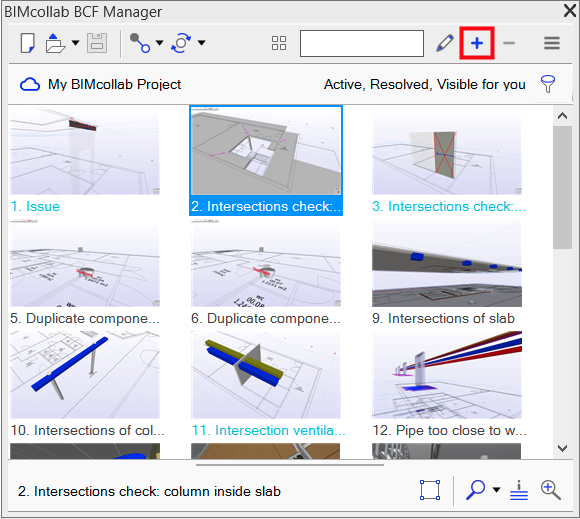Click the Open file folder icon
The height and width of the screenshot is (519, 580).
click(55, 43)
